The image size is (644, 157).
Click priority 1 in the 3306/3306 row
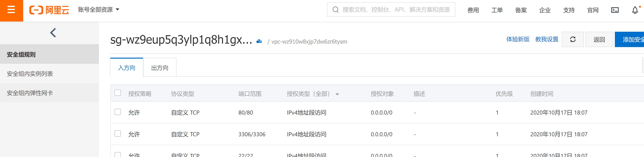tap(497, 135)
